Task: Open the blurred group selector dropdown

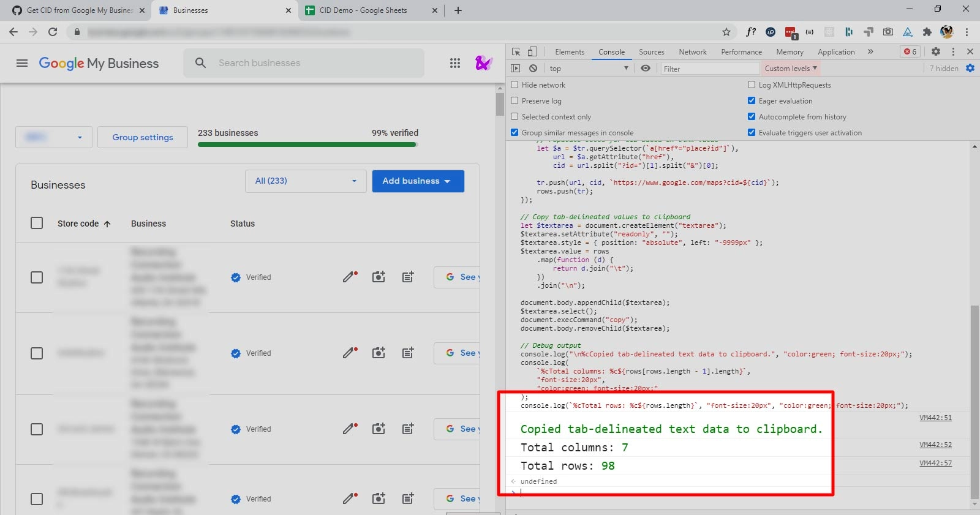Action: pos(54,137)
